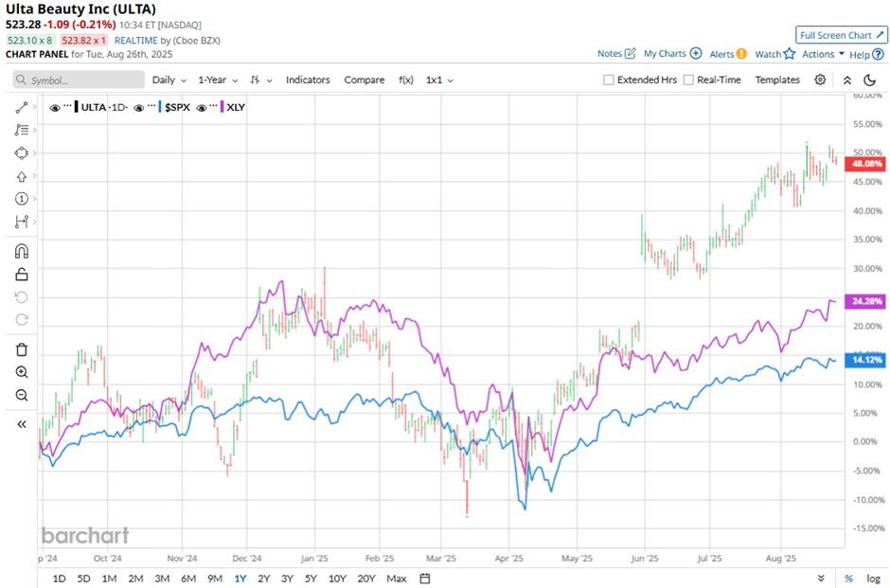Enable the Real-Time checkbox
The width and height of the screenshot is (890, 588).
(x=688, y=80)
